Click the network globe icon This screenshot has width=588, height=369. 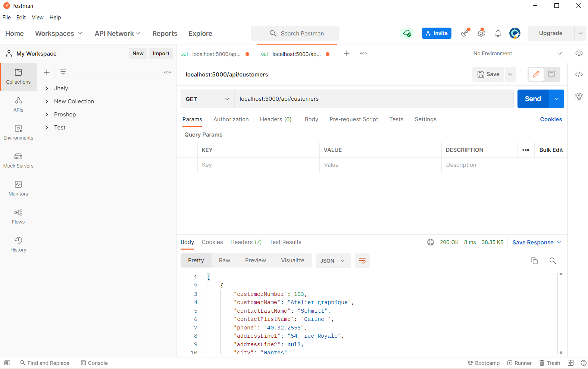click(431, 242)
